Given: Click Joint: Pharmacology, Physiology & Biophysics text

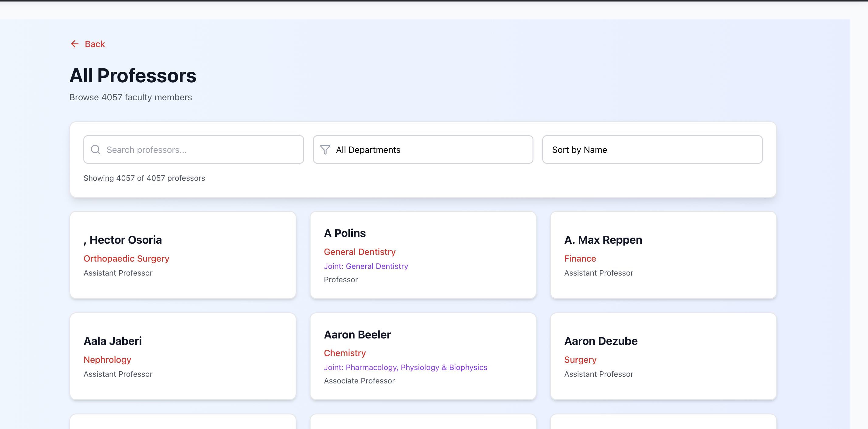Looking at the screenshot, I should pyautogui.click(x=405, y=367).
